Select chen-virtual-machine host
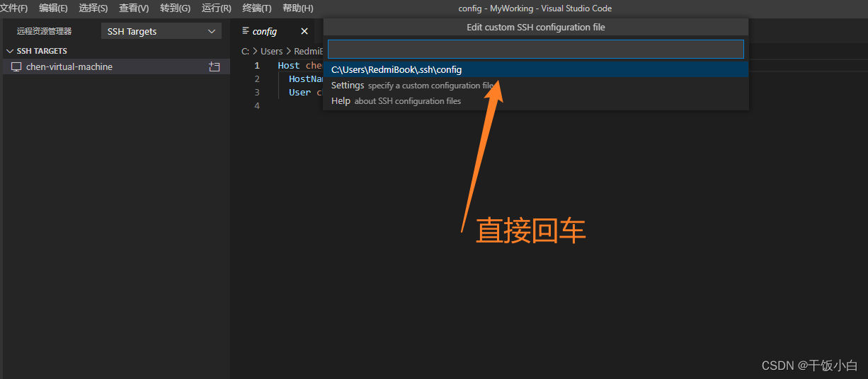The image size is (868, 379). (x=116, y=66)
